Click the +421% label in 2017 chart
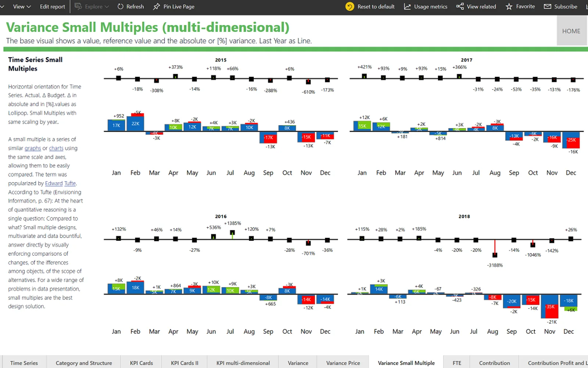This screenshot has height=368, width=588. click(x=365, y=67)
